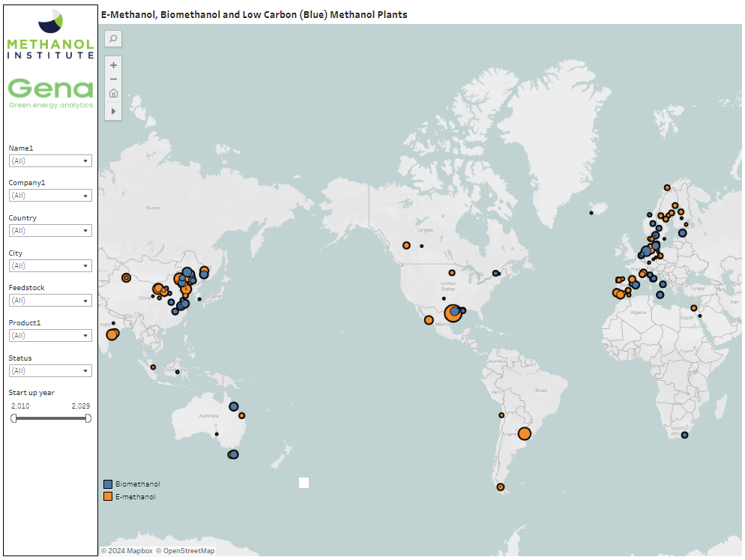Select the small black dot in central Canada
The width and height of the screenshot is (745, 560).
(421, 246)
